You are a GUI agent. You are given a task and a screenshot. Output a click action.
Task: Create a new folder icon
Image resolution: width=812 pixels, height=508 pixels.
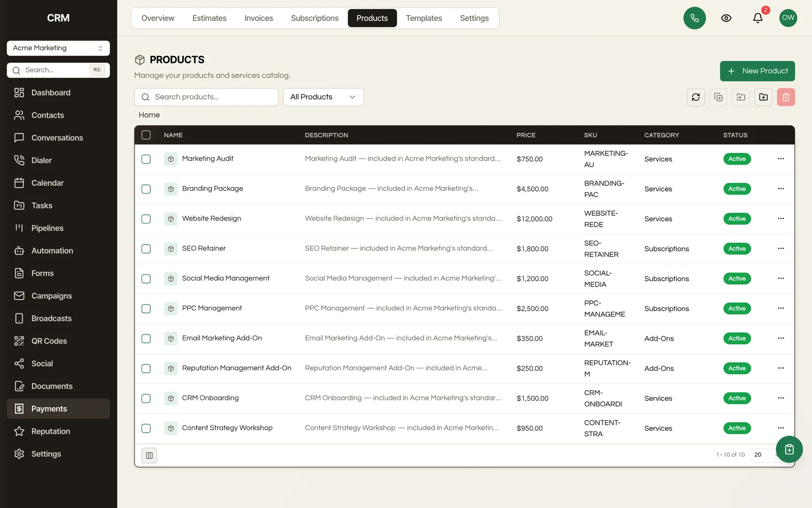[763, 97]
